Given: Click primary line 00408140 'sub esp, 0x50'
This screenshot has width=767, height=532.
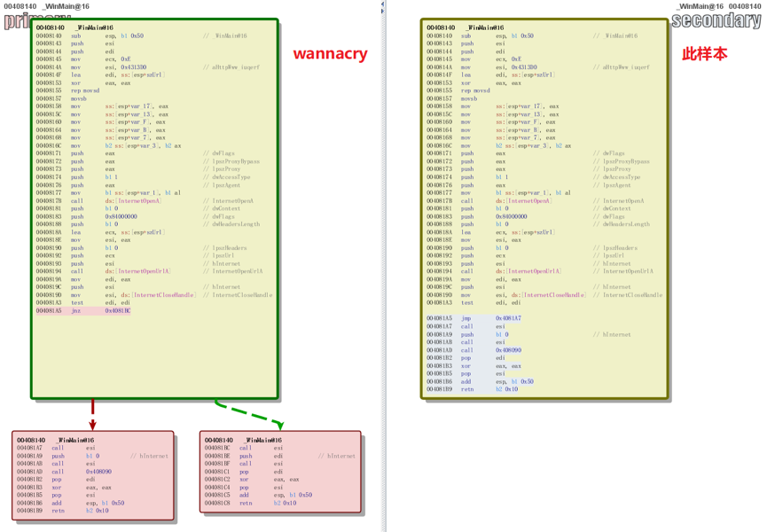Looking at the screenshot, I should [x=141, y=35].
